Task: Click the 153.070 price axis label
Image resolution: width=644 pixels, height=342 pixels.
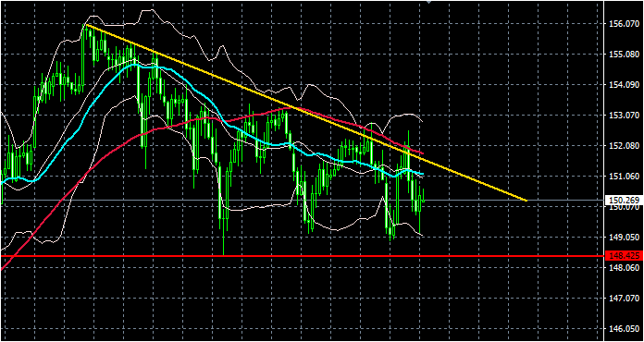Action: coord(623,116)
